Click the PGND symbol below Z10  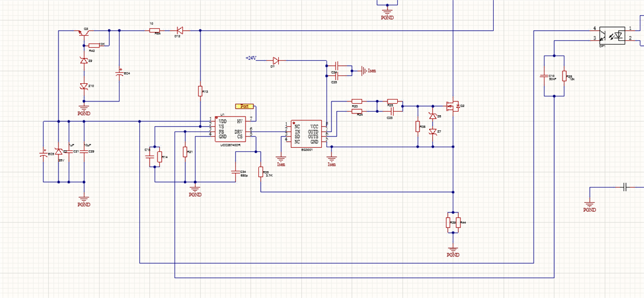(84, 110)
